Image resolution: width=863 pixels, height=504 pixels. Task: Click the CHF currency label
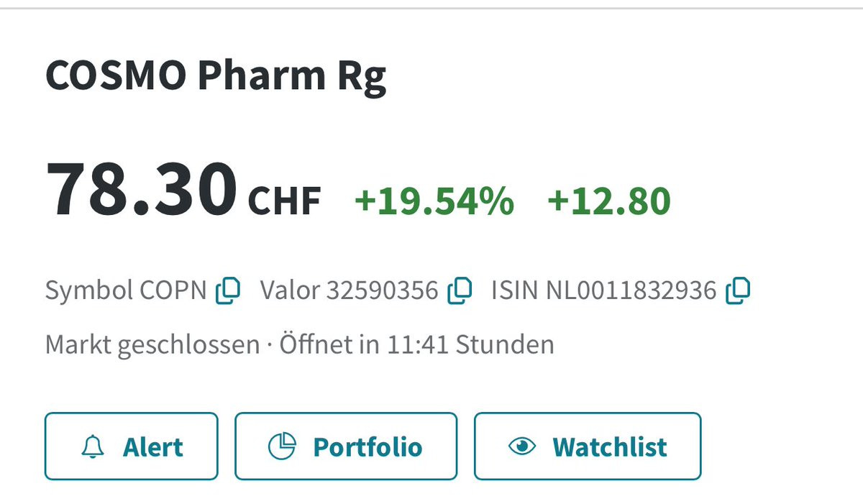[284, 201]
